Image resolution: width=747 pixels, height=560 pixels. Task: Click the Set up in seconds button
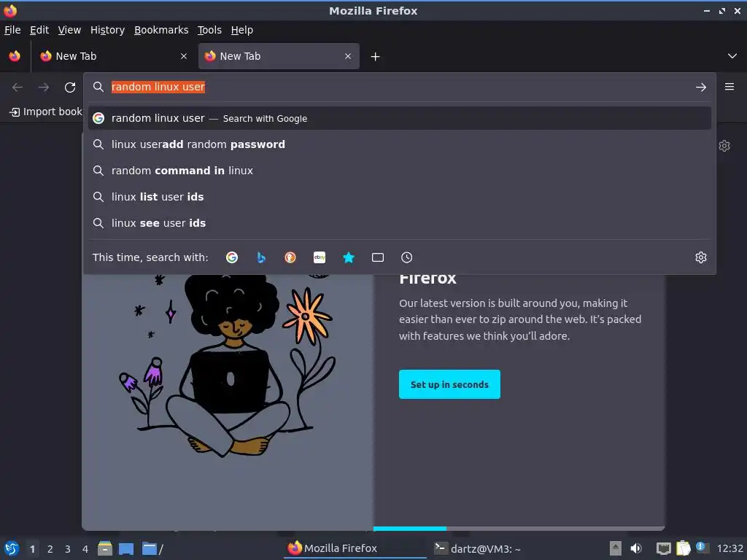coord(449,384)
